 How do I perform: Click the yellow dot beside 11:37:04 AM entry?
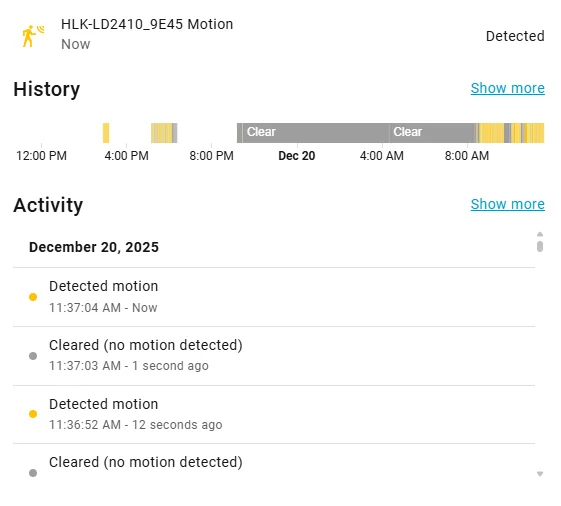[x=33, y=297]
